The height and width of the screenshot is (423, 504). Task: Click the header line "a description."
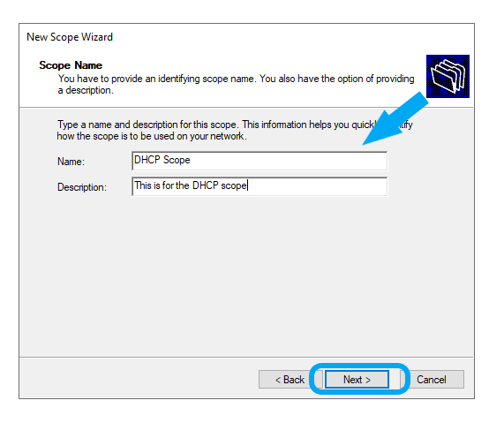86,90
